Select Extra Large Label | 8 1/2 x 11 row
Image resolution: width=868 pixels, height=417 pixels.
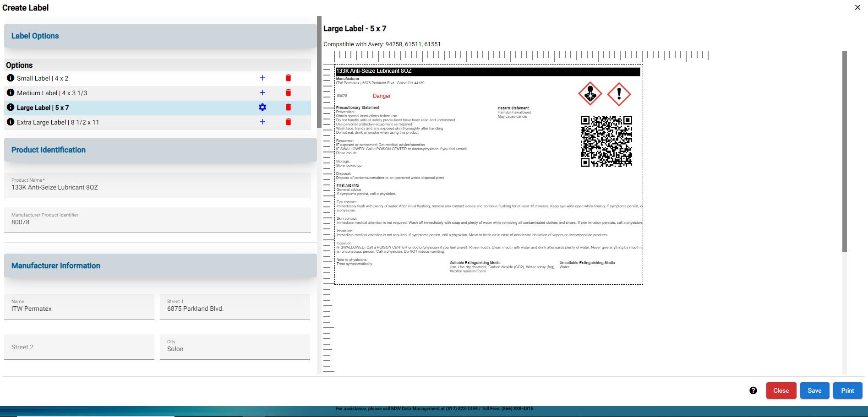[158, 122]
